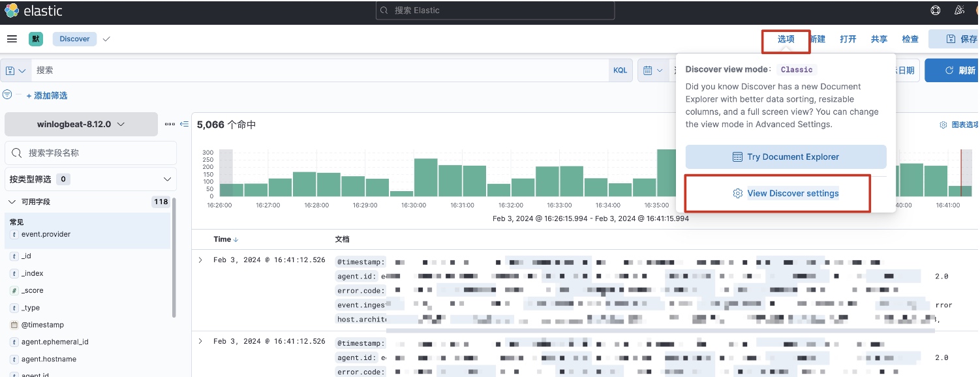Viewport: 980px width, 377px height.
Task: Click the checkmark next to Discover breadcrumb
Action: coord(106,39)
